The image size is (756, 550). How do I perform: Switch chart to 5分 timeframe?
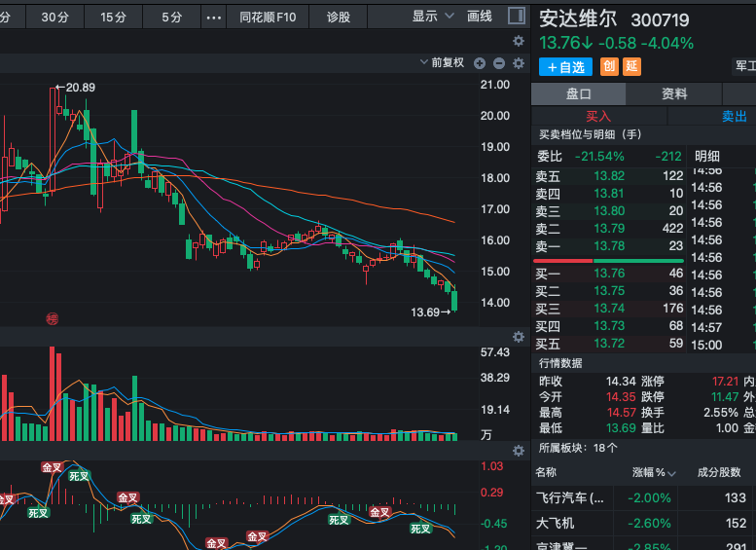[171, 18]
